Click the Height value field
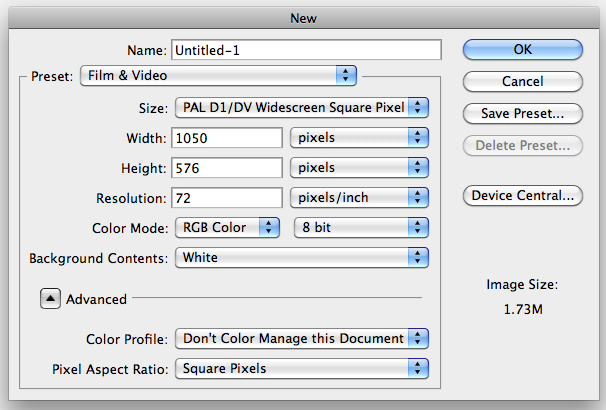 pos(227,167)
